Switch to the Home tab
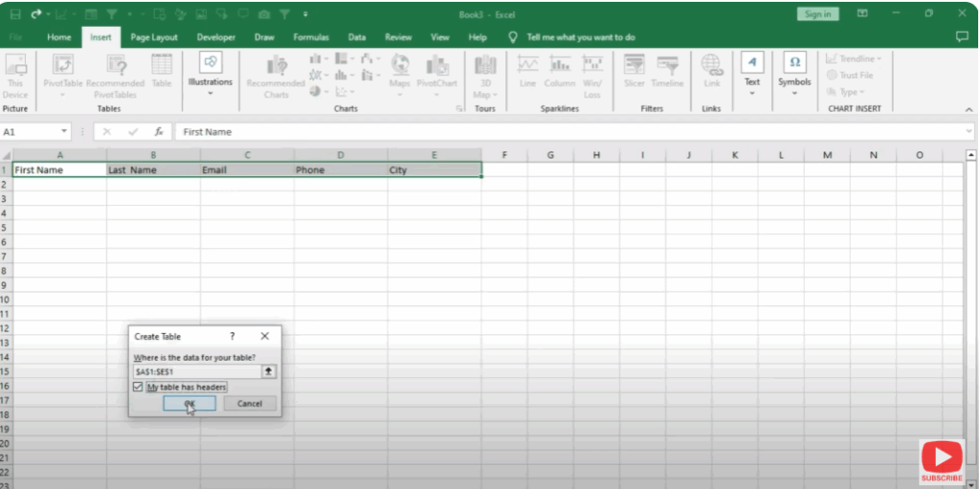This screenshot has width=980, height=489. click(58, 37)
